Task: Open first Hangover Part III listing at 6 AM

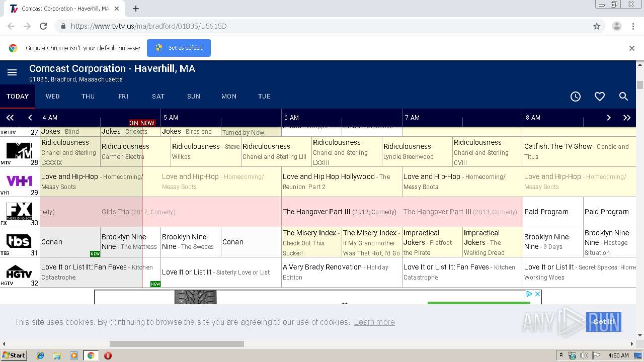Action: [342, 212]
